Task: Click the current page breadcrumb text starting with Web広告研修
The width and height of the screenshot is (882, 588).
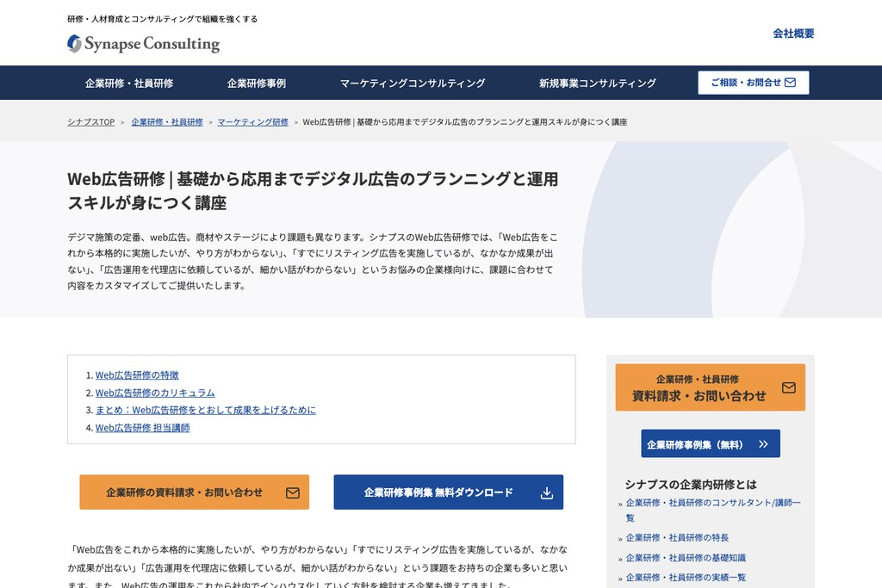Action: tap(464, 122)
